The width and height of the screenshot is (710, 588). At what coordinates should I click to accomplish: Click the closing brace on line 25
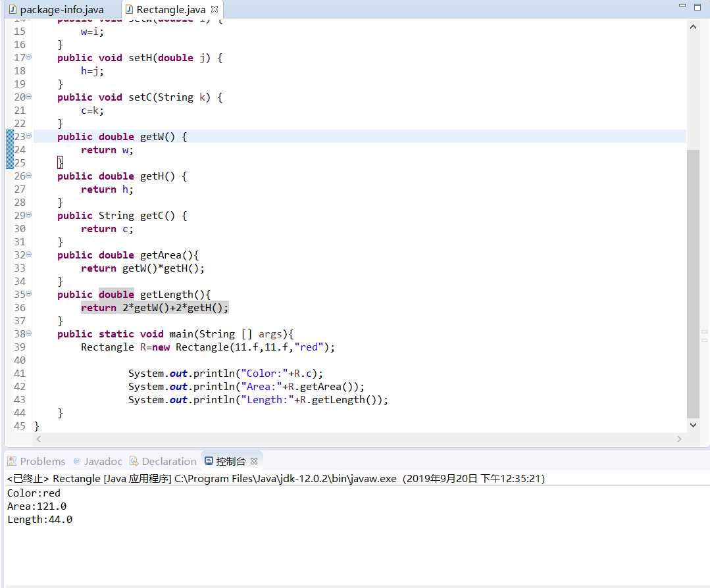[x=61, y=162]
